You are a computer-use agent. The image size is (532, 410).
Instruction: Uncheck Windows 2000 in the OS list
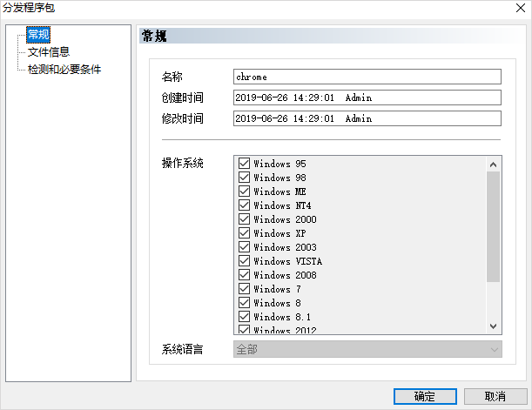point(244,219)
